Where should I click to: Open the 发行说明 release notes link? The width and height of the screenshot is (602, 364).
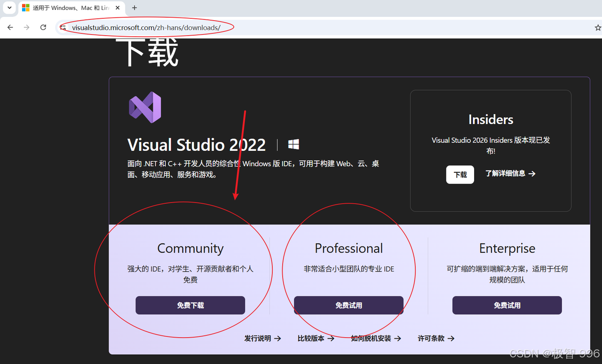[263, 338]
